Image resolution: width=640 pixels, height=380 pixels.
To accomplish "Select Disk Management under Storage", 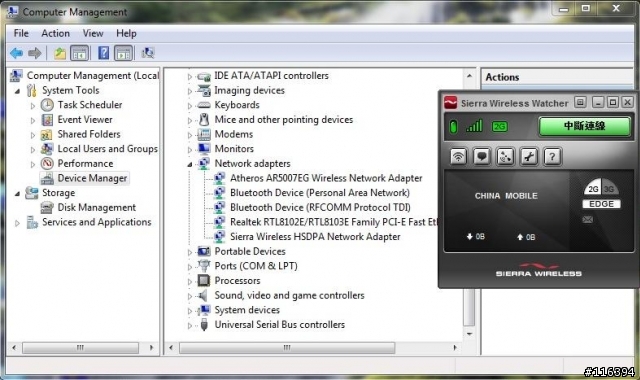I will pos(96,207).
